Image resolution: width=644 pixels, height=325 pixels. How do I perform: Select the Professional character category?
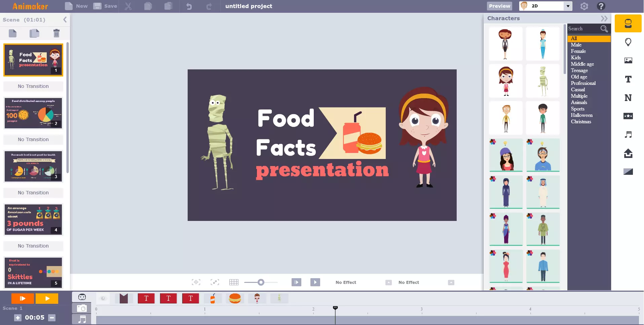pyautogui.click(x=583, y=83)
